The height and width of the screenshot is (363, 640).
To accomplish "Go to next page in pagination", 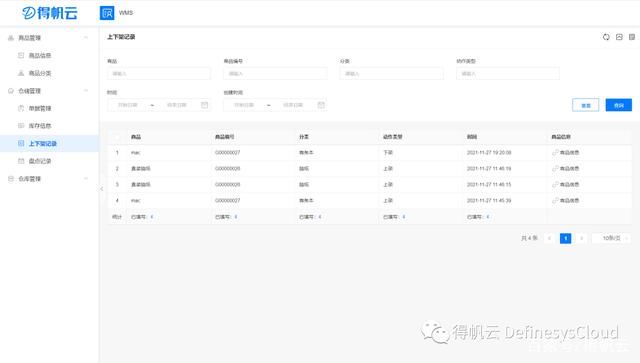I will (x=582, y=238).
